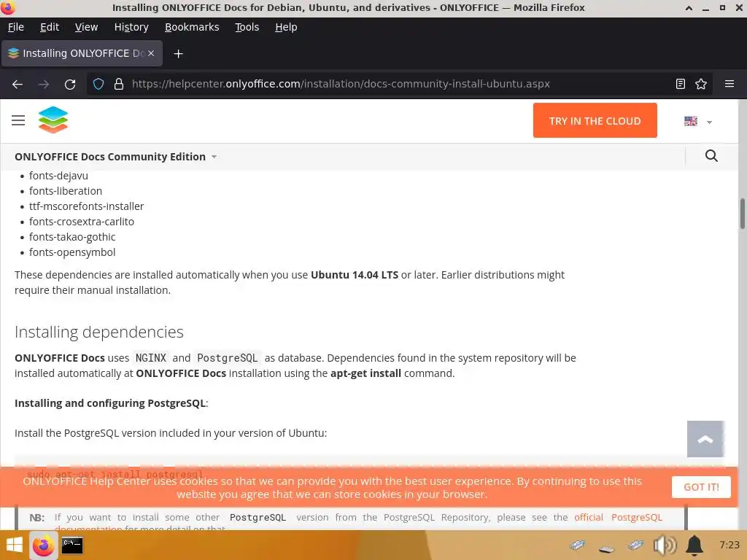747x560 pixels.
Task: Click 'fonts-opensymbol' list item
Action: coord(72,252)
